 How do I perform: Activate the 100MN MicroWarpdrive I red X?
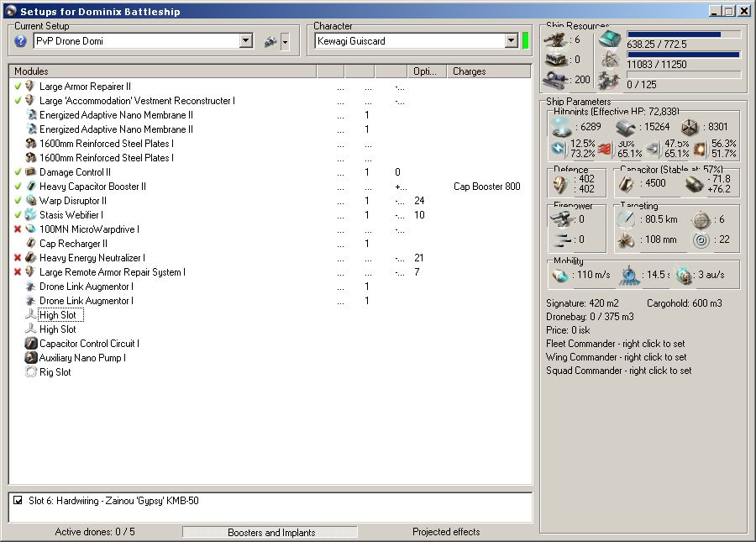click(x=18, y=229)
